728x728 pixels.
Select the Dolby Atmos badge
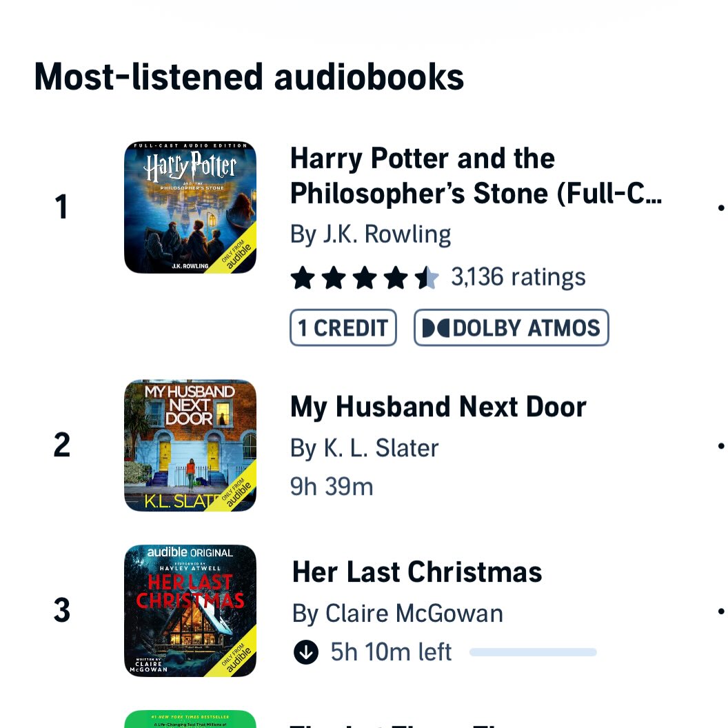point(511,327)
